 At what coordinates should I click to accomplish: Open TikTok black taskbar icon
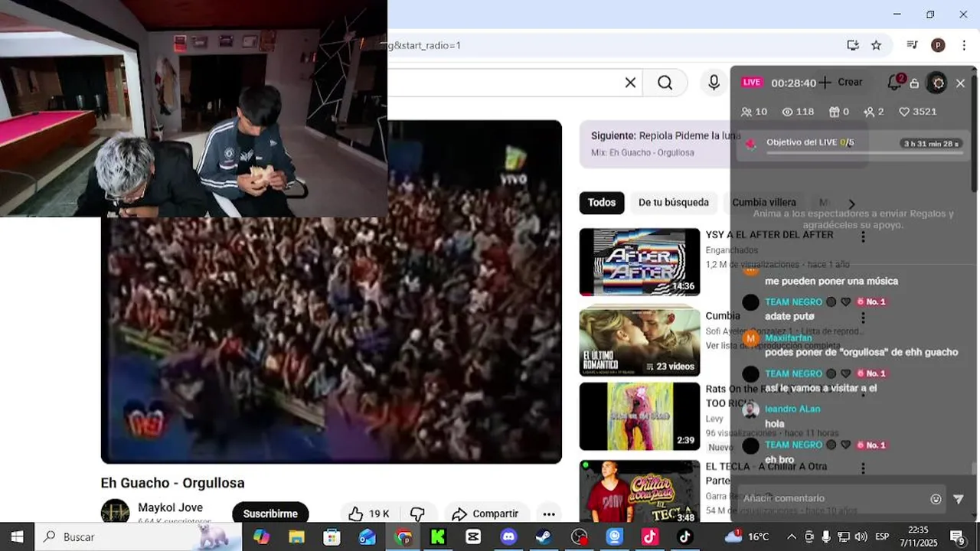(684, 536)
